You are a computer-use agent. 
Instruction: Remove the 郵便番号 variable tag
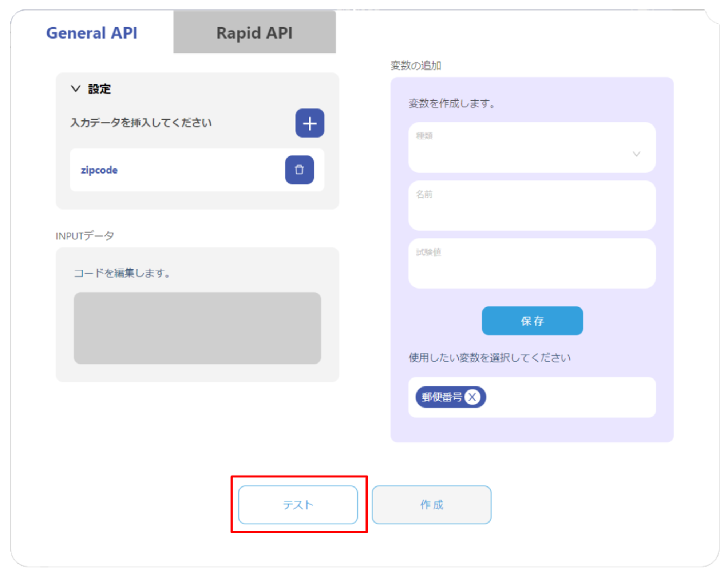point(472,397)
